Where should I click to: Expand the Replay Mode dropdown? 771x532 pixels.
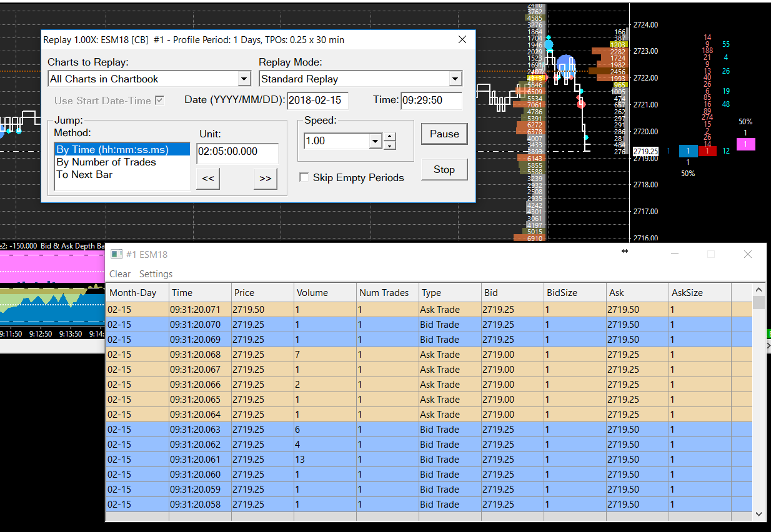pyautogui.click(x=455, y=79)
